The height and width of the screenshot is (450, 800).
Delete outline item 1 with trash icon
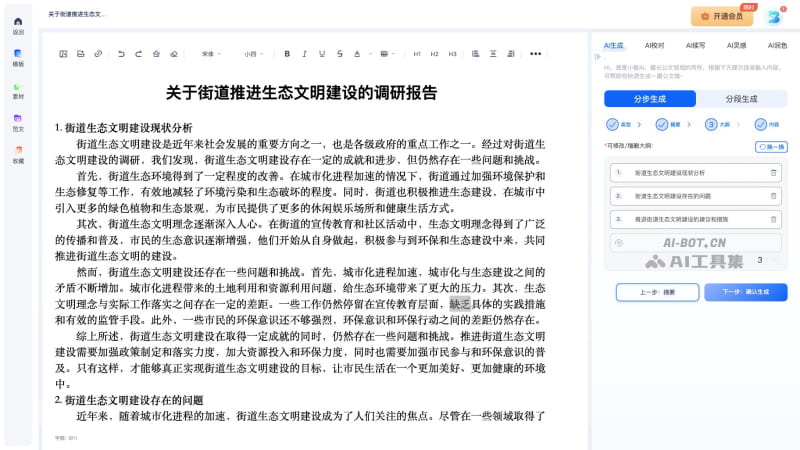click(772, 172)
